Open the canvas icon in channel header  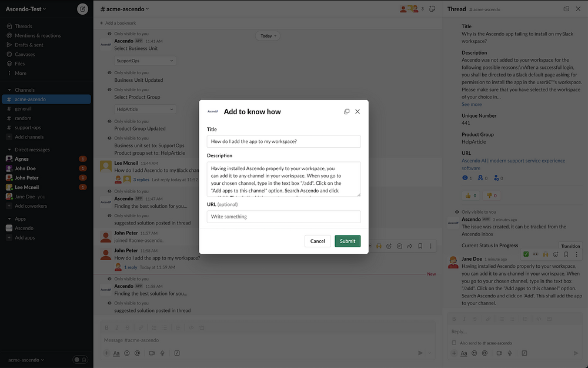tap(432, 9)
